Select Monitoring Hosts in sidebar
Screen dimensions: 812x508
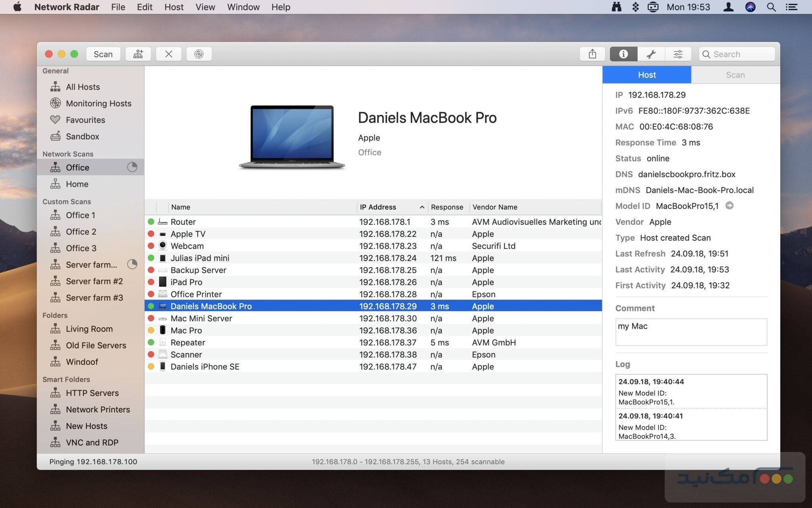coord(98,104)
